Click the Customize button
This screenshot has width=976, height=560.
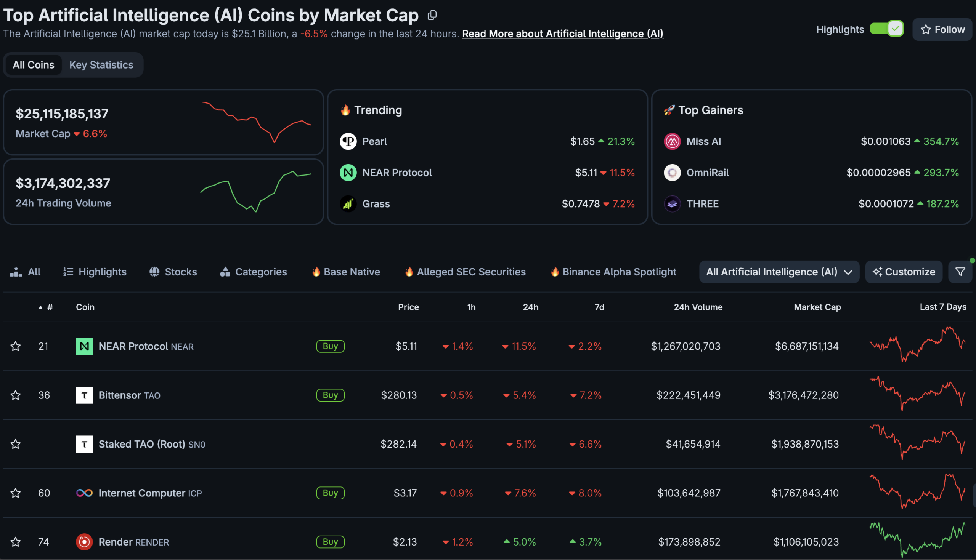coord(903,272)
